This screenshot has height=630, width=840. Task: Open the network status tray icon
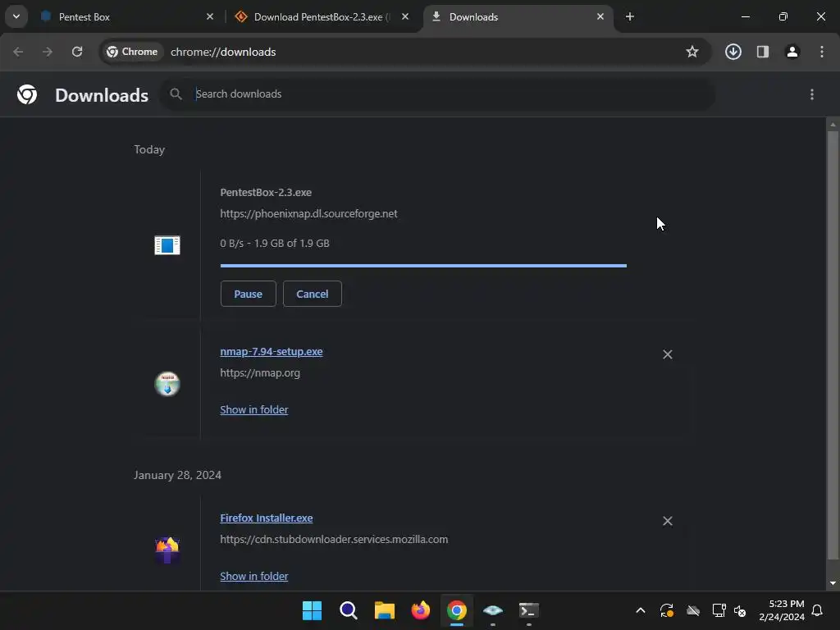(x=719, y=610)
